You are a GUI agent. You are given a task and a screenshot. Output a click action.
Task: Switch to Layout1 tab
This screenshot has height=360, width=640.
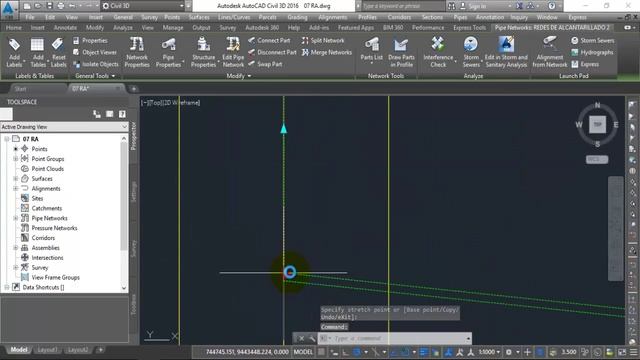coord(47,350)
